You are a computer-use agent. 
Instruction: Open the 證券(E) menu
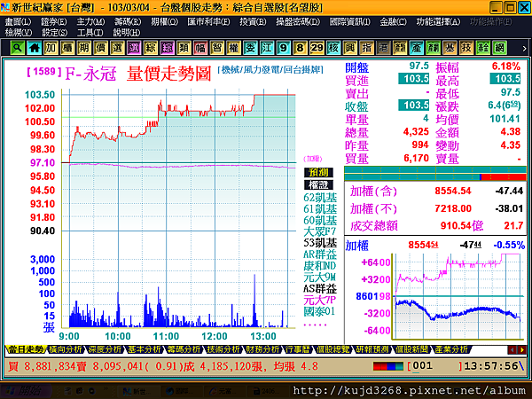click(53, 22)
